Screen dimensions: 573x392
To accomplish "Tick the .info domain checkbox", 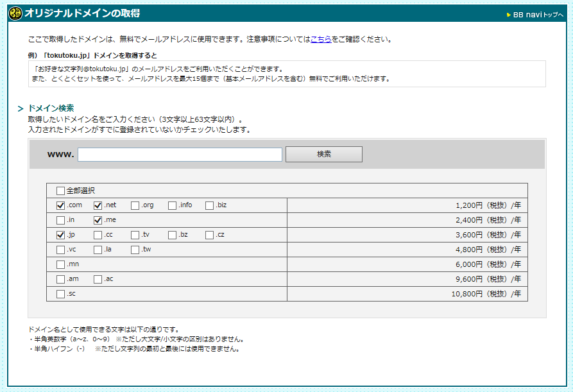I will click(172, 205).
